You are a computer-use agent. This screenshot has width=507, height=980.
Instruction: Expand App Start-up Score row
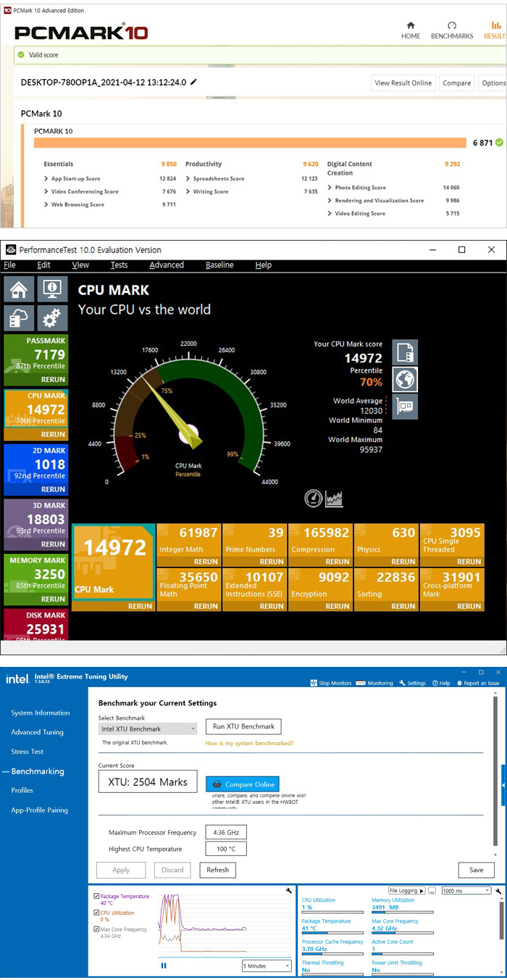pyautogui.click(x=47, y=178)
